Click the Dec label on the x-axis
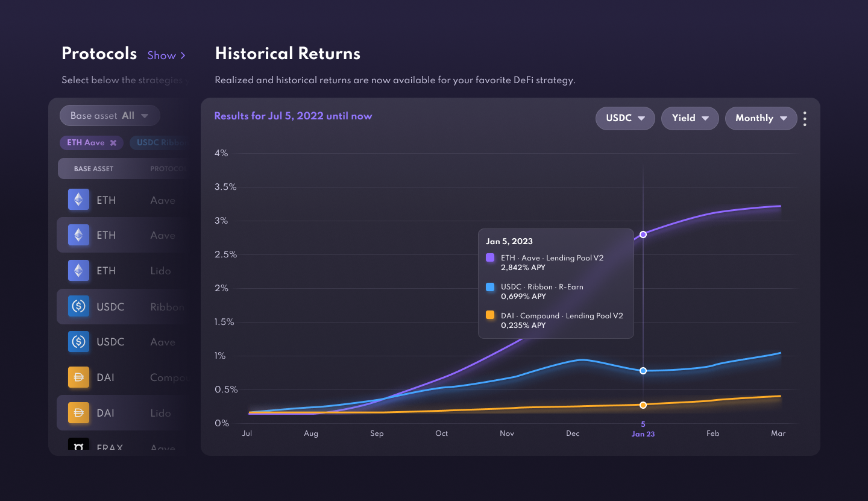 573,433
